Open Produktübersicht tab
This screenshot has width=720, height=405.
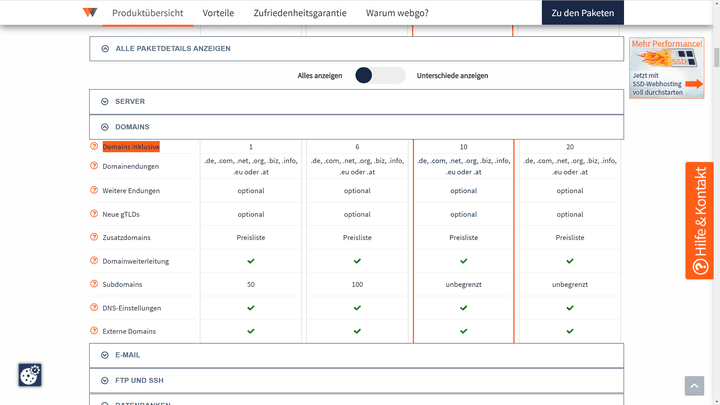click(147, 13)
